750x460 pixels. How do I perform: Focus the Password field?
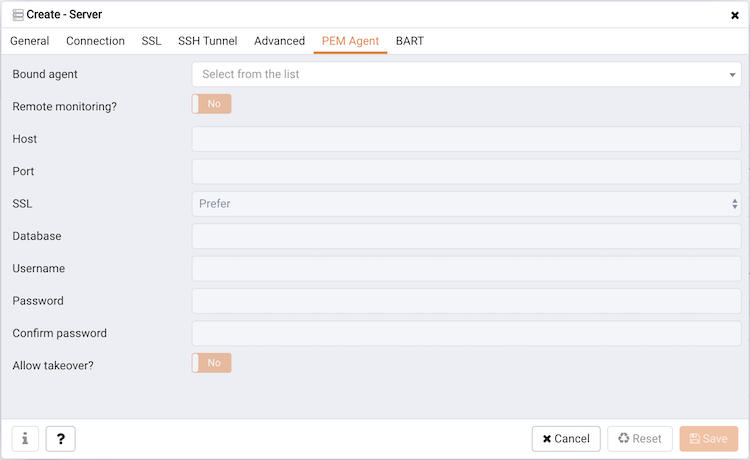point(466,301)
